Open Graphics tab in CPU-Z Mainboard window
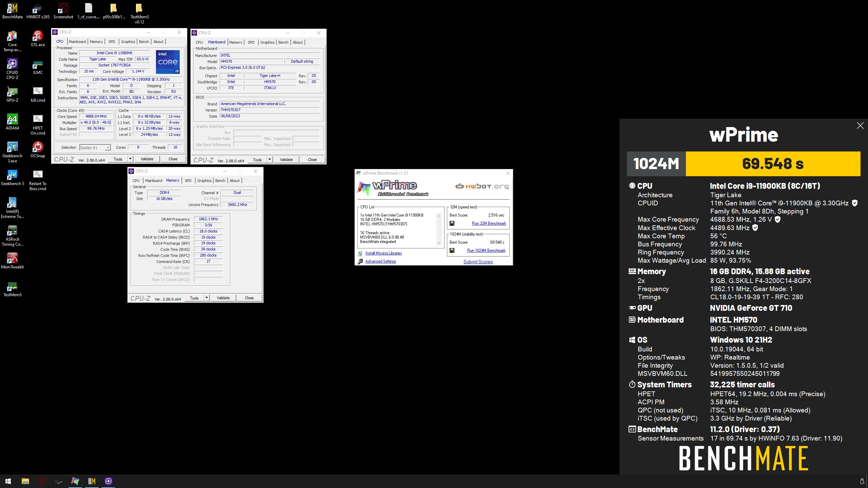The image size is (868, 488). coord(268,42)
